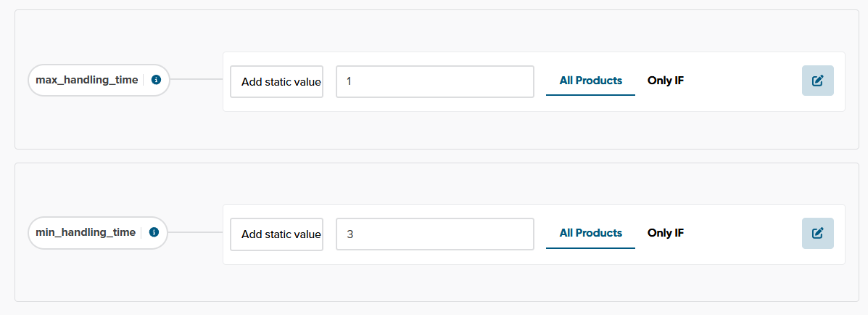Open "Add static value" dropdown for min_handling_time
The height and width of the screenshot is (315, 868).
click(x=277, y=234)
